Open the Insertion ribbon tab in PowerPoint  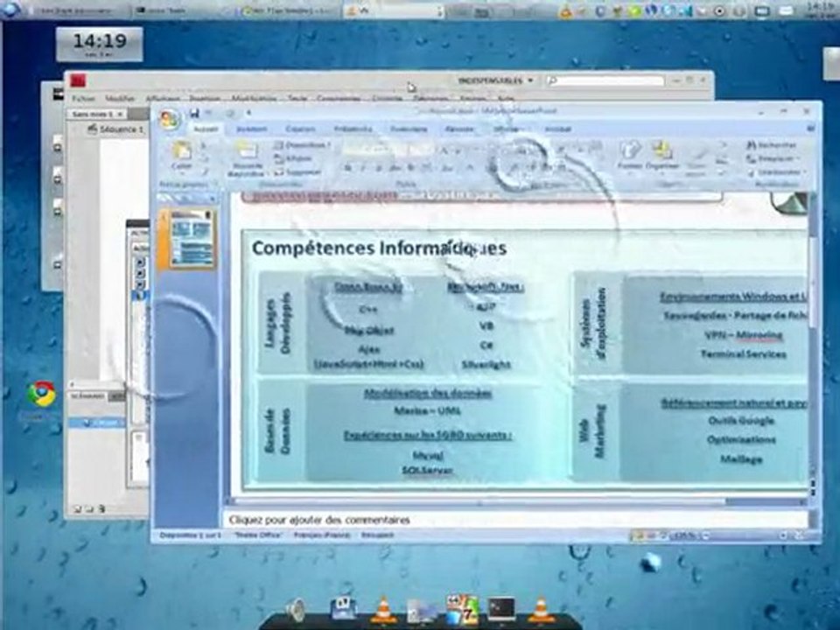[x=252, y=129]
